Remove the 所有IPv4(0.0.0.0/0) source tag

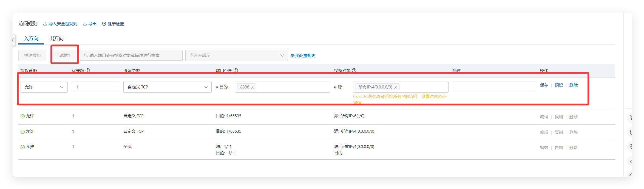(x=396, y=87)
